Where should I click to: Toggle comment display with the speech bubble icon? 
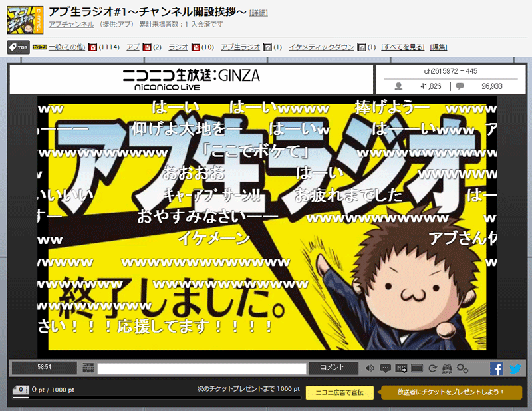coord(386,368)
